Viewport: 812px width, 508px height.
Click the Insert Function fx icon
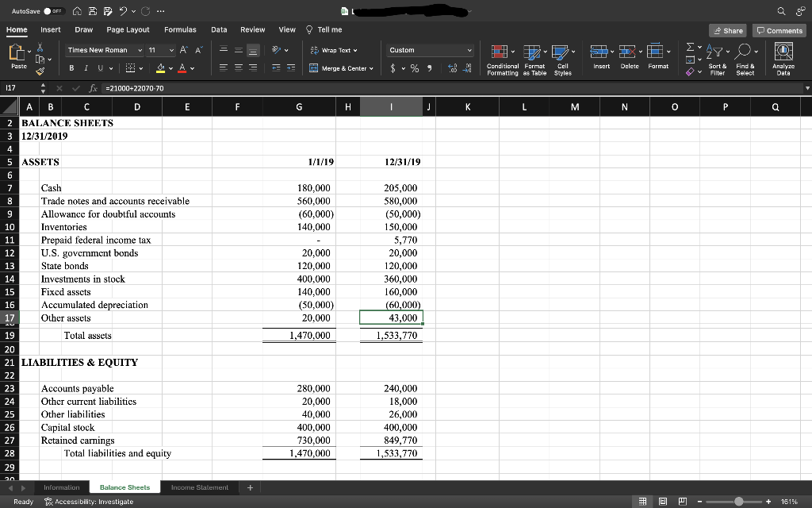[94, 88]
